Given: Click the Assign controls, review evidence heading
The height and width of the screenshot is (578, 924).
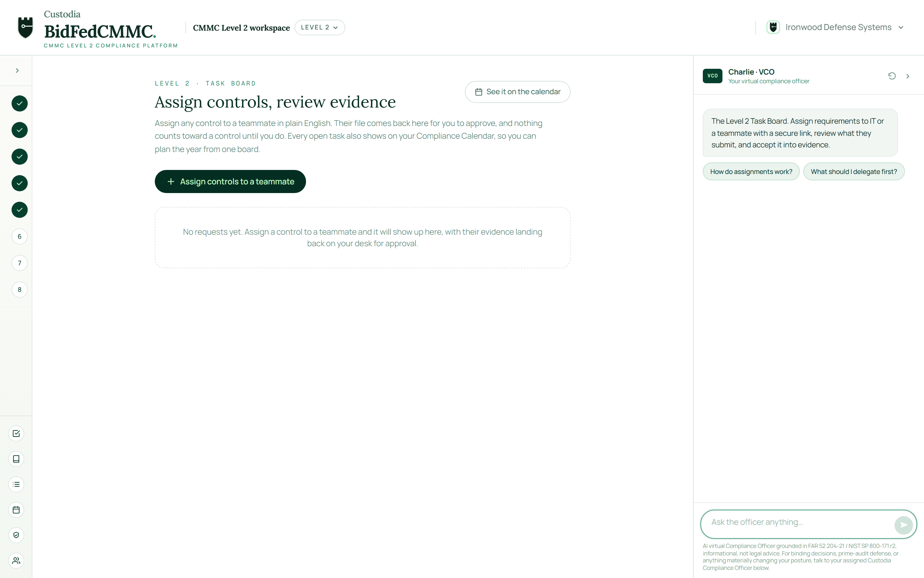Looking at the screenshot, I should 275,102.
